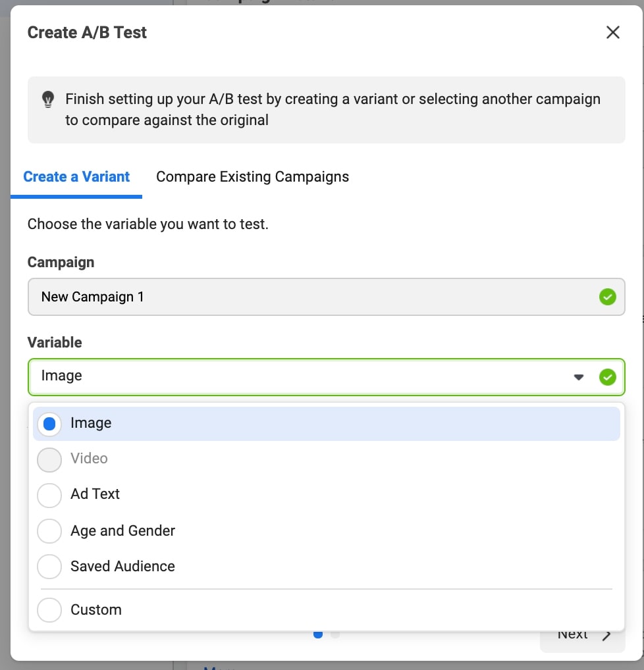The image size is (644, 670).
Task: Go to second gray step dot
Action: [335, 634]
